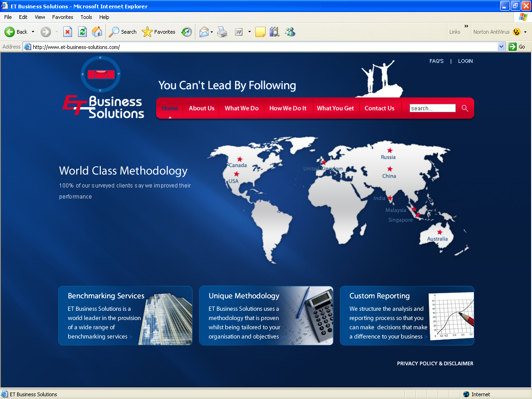Open the What You Get page
The width and height of the screenshot is (532, 399).
tap(335, 108)
